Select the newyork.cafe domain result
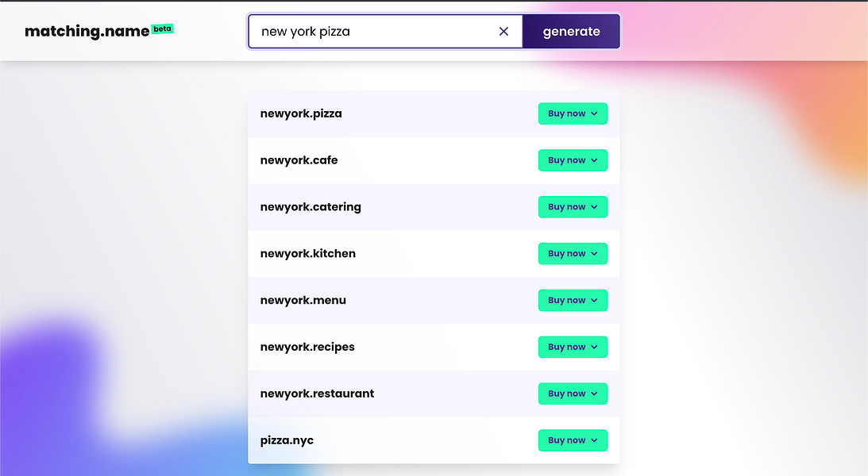The width and height of the screenshot is (868, 476). pyautogui.click(x=299, y=160)
